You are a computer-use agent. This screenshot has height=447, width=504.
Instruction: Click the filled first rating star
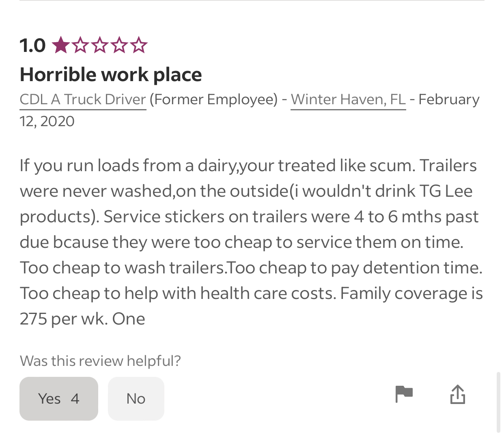pyautogui.click(x=60, y=45)
